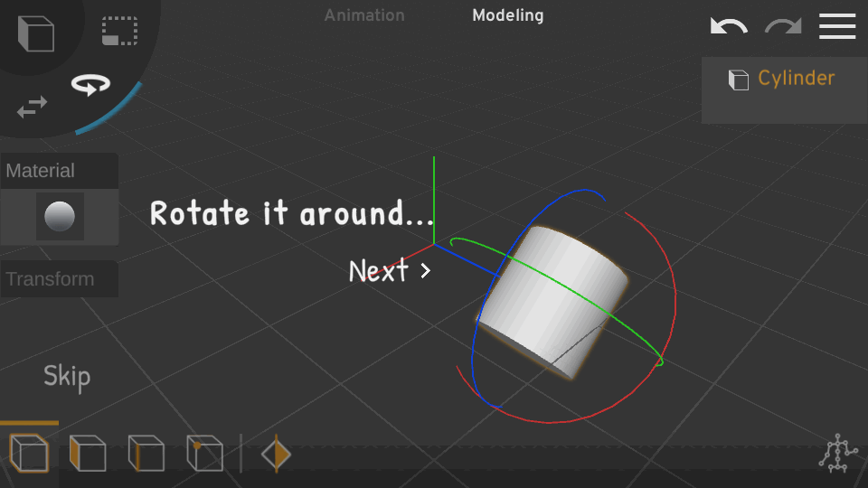Switch to the Animation tab
Viewport: 868px width, 488px height.
click(x=364, y=15)
